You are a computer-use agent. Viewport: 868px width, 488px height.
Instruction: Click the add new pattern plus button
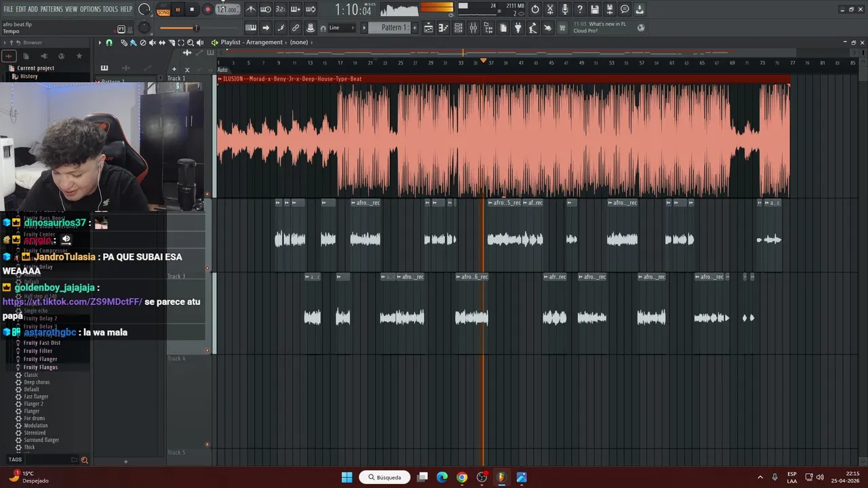point(414,28)
